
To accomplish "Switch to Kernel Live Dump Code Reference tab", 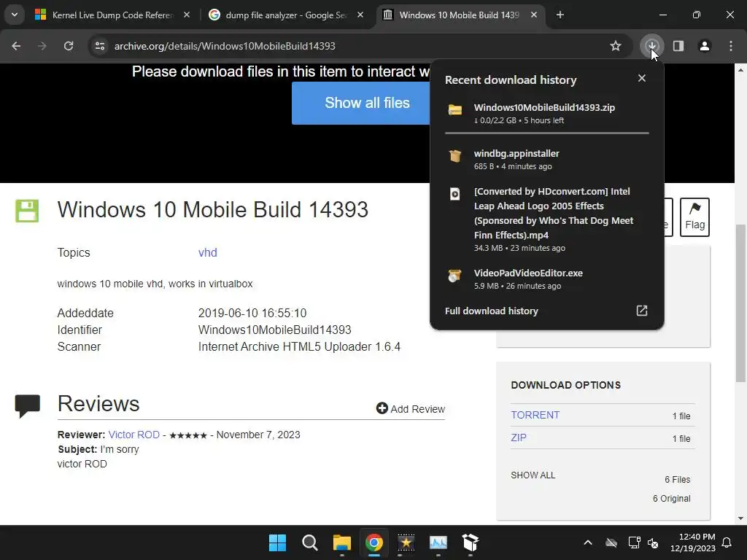I will tap(113, 15).
